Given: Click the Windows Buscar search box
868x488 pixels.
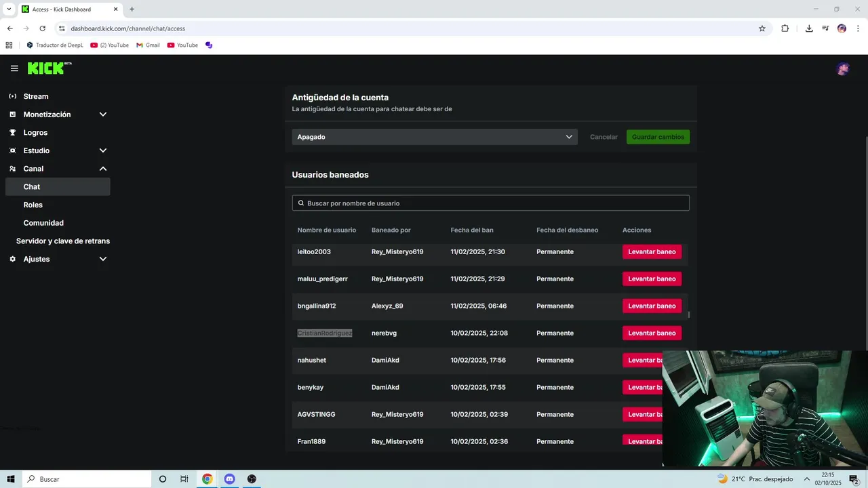Looking at the screenshot, I should [86, 479].
